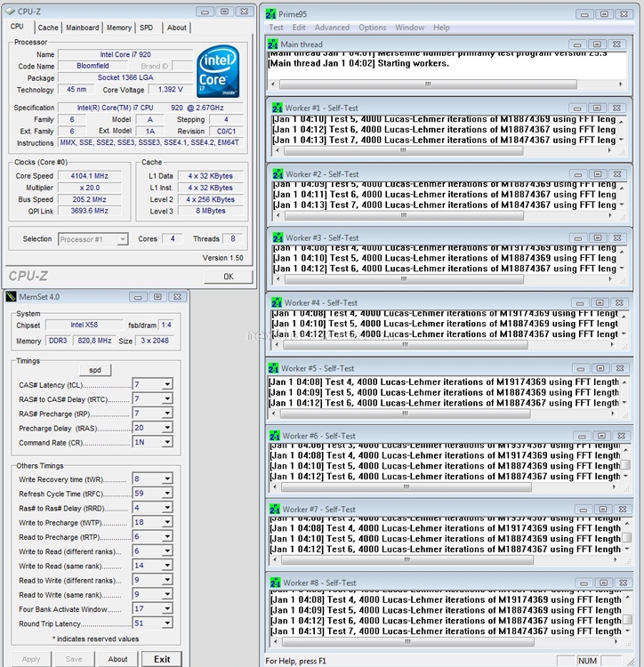Click Worker #8 vertical scroll up arrow
Viewport: 644px width, 667px height.
click(x=627, y=598)
